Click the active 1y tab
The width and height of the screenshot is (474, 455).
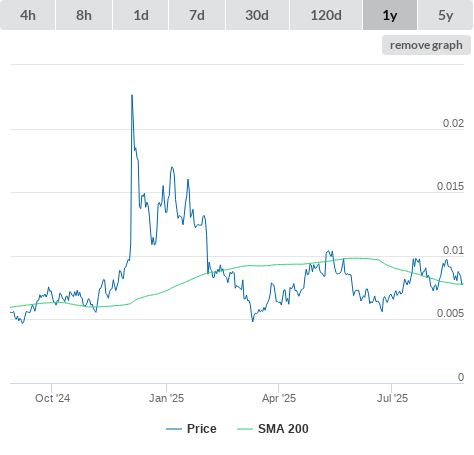click(x=390, y=15)
